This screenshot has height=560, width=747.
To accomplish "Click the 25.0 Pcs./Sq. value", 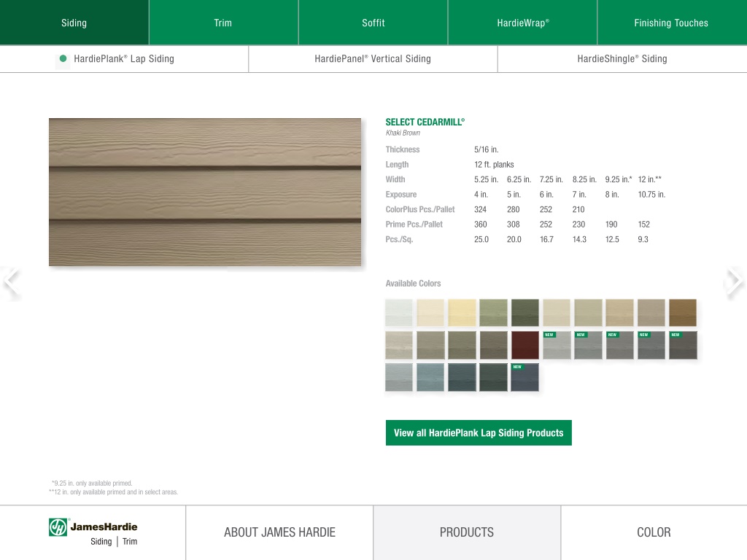I will [481, 239].
